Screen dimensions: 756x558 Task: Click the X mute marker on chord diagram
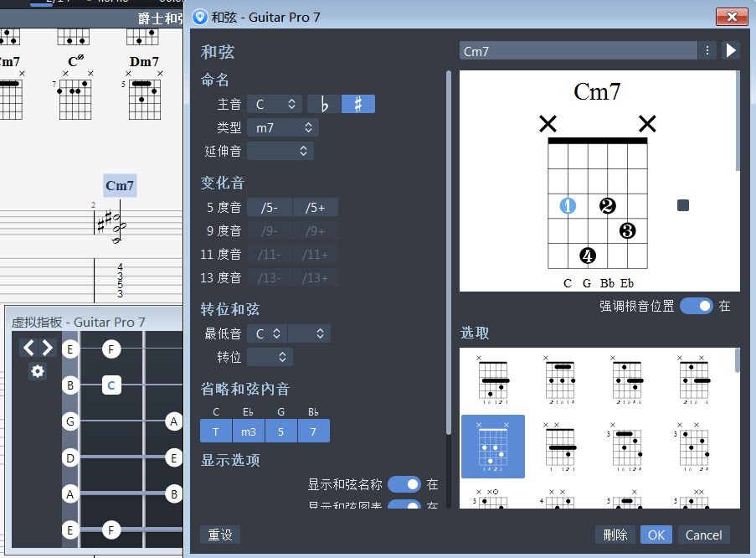point(548,123)
